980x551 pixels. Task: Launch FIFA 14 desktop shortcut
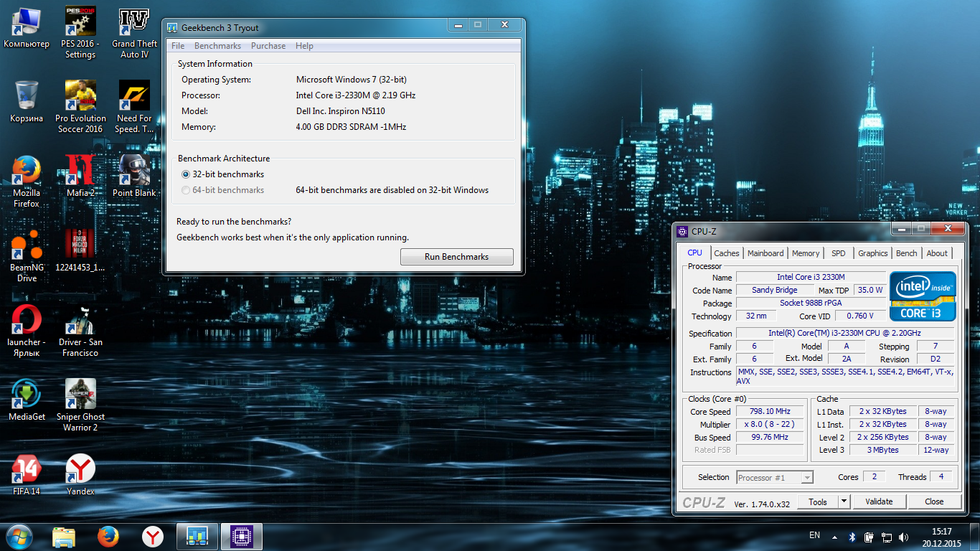(x=27, y=474)
